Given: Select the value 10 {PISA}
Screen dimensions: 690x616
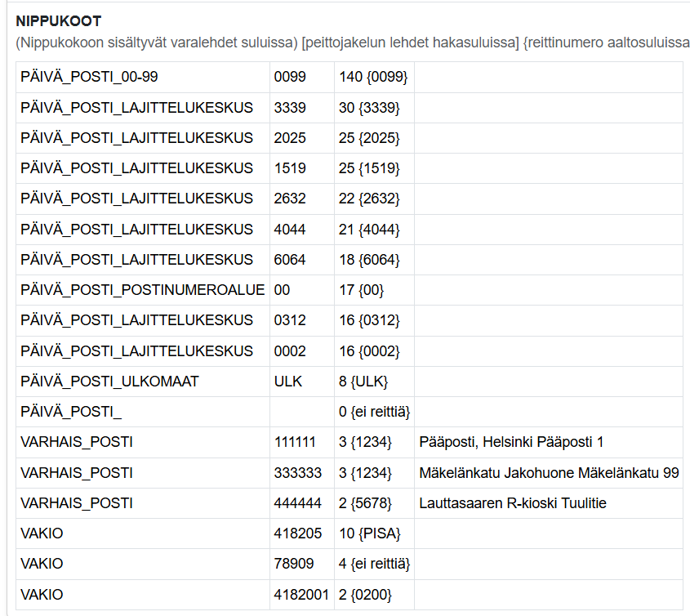Looking at the screenshot, I should click(370, 533).
